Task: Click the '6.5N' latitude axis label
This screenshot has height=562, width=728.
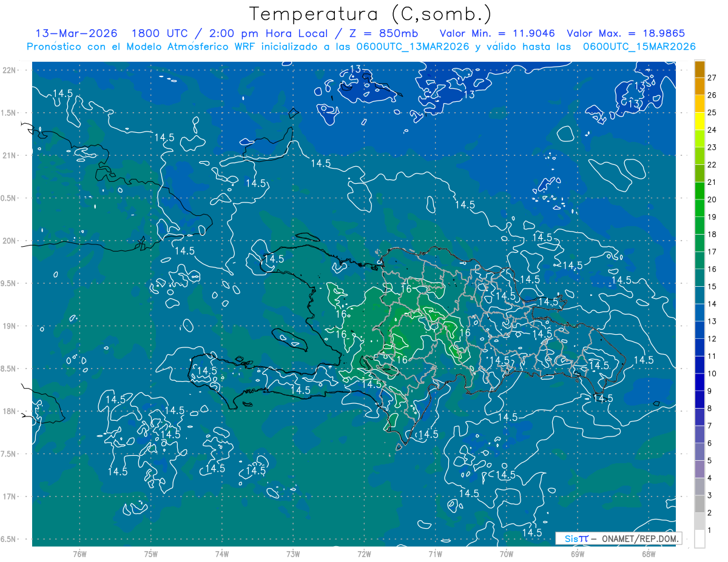Action: pos(9,540)
